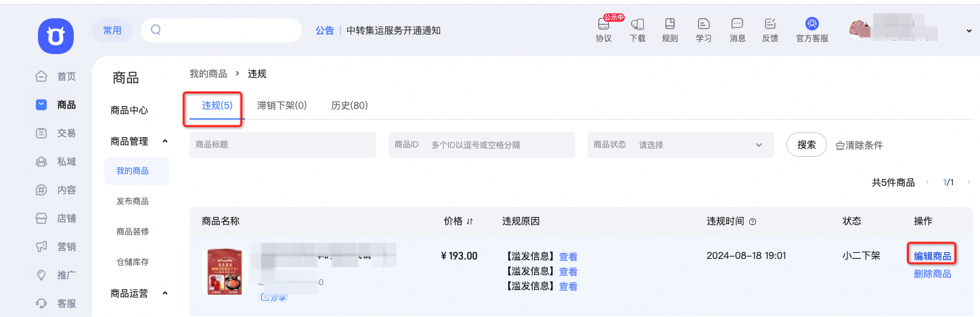Switch to 滞销下架(0) tab
The height and width of the screenshot is (317, 980).
[x=282, y=105]
